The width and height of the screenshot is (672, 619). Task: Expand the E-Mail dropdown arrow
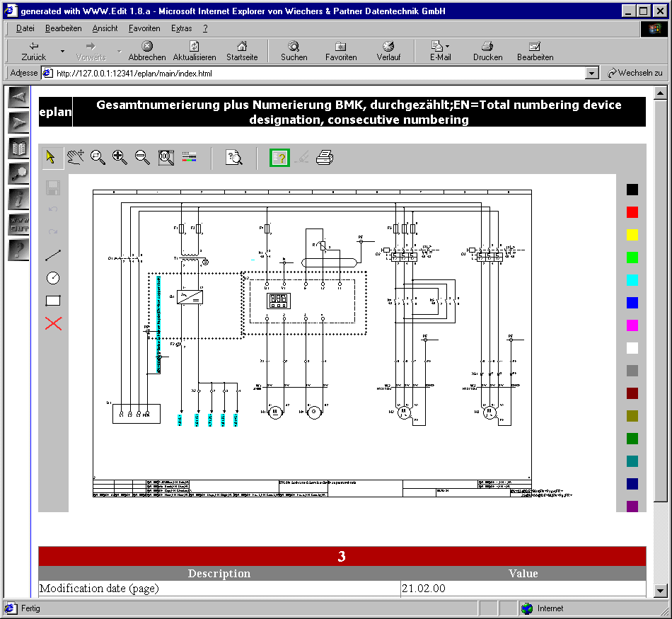coord(448,47)
